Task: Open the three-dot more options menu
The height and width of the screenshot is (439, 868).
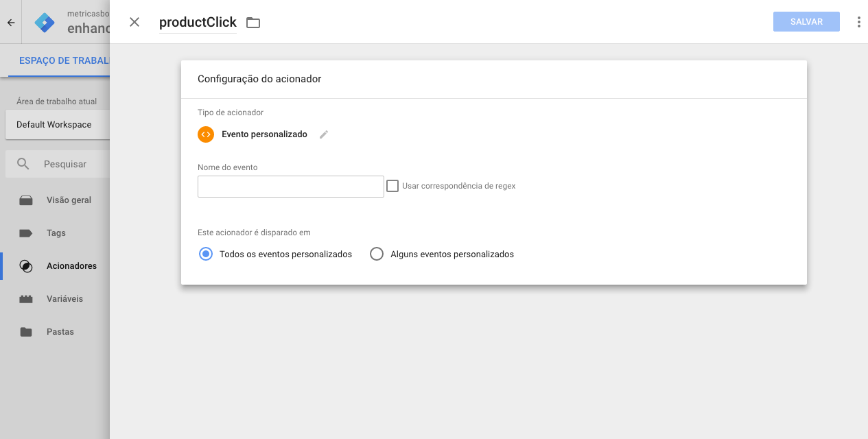Action: pyautogui.click(x=858, y=22)
